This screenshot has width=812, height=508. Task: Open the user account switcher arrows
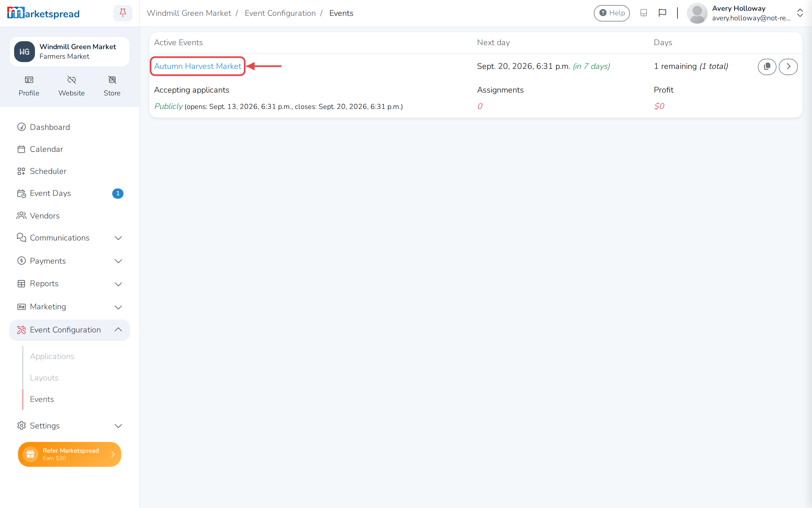pyautogui.click(x=800, y=13)
